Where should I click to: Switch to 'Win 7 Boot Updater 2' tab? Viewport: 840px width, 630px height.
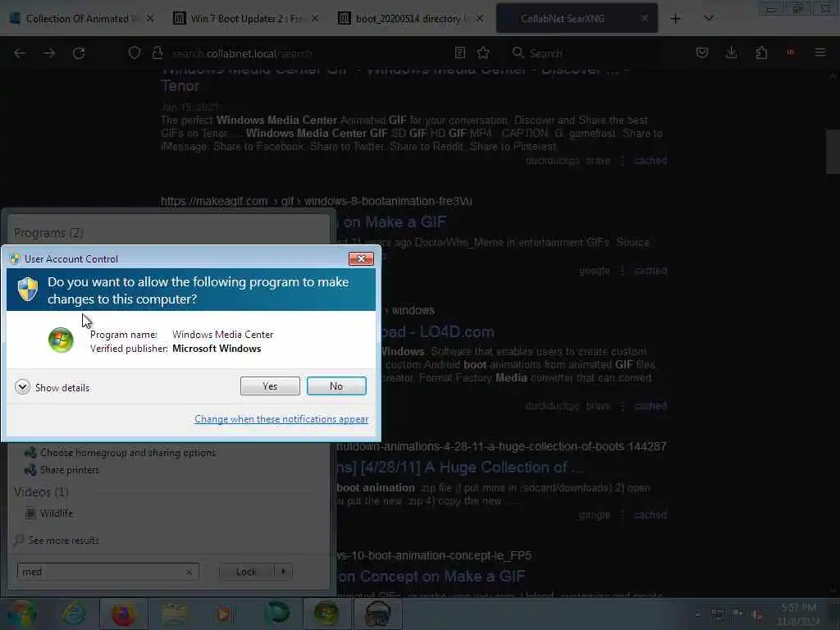tap(239, 19)
